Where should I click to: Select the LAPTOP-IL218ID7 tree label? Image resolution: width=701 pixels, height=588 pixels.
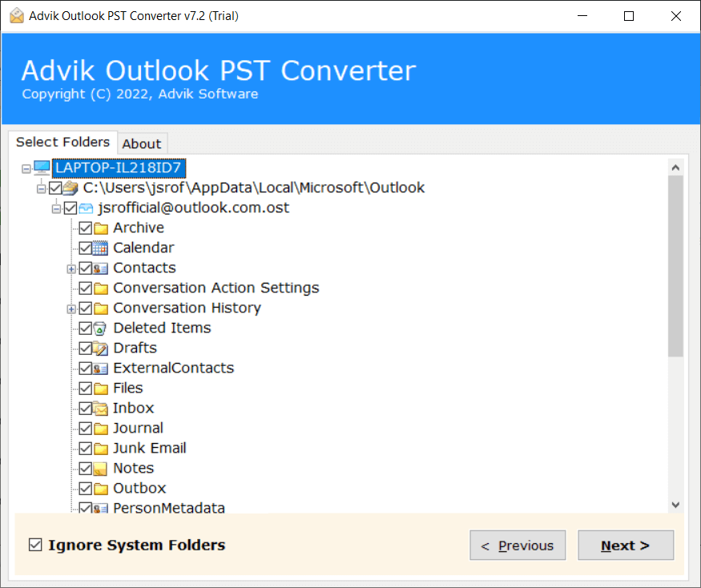point(119,168)
